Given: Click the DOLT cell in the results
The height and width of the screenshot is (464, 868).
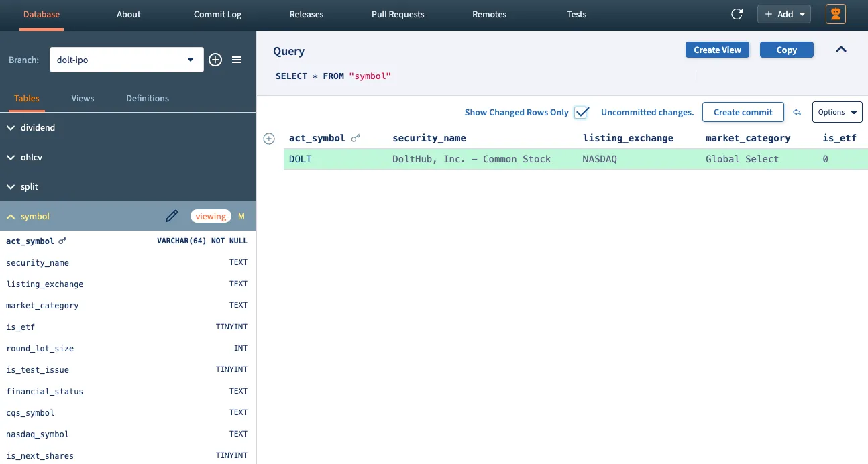Looking at the screenshot, I should (301, 159).
